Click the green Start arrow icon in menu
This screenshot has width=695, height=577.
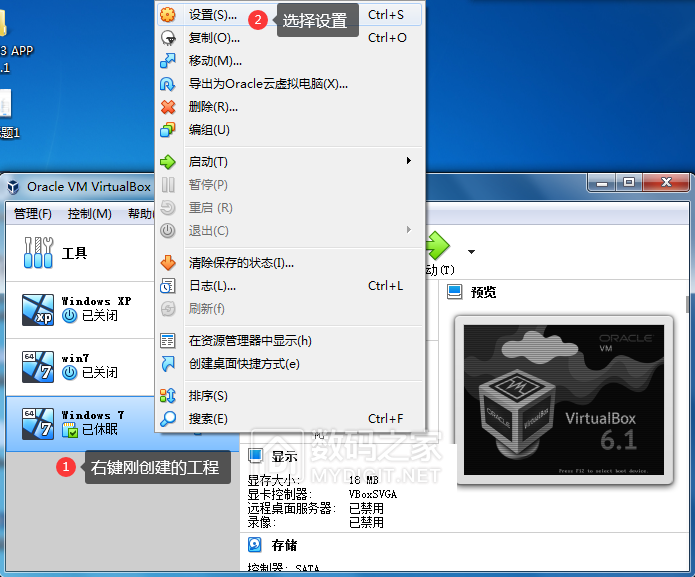168,162
